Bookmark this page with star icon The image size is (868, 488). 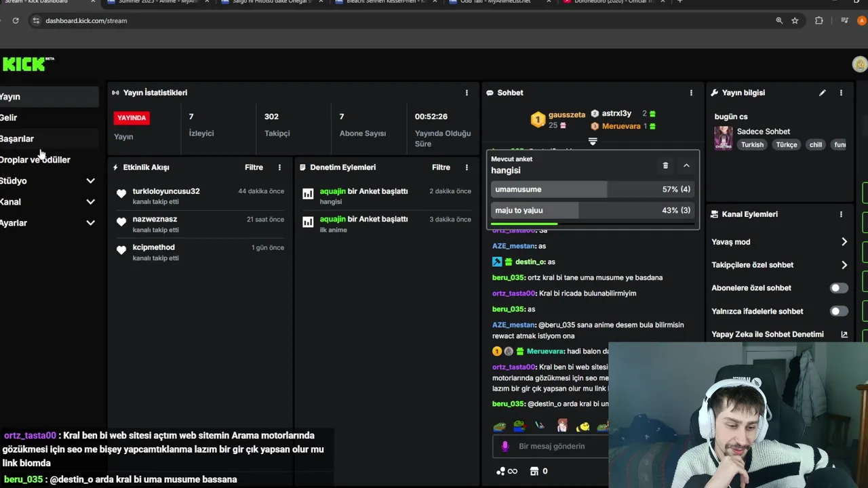tap(795, 20)
